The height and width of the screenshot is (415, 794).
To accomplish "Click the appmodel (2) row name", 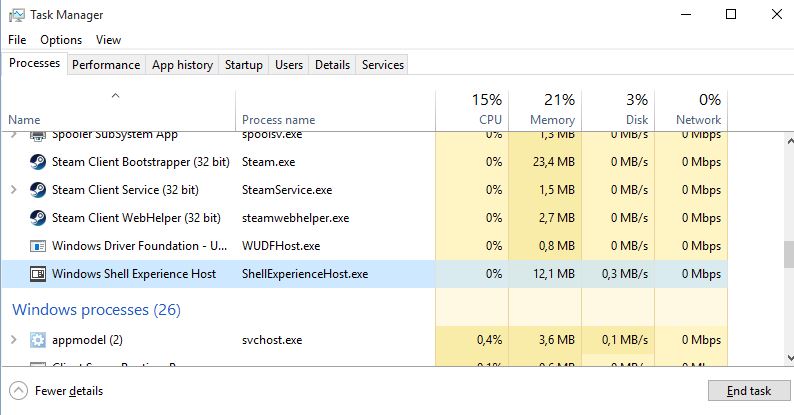I will (x=87, y=340).
